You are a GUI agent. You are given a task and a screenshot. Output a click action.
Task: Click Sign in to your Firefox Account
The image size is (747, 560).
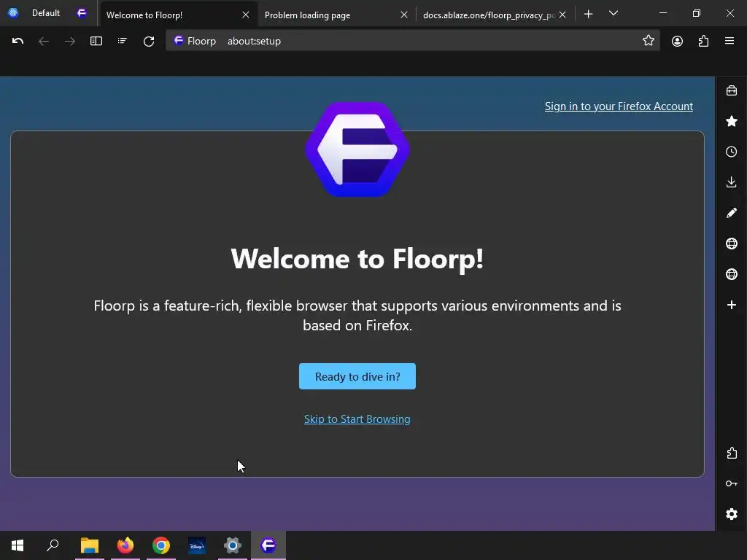click(619, 106)
